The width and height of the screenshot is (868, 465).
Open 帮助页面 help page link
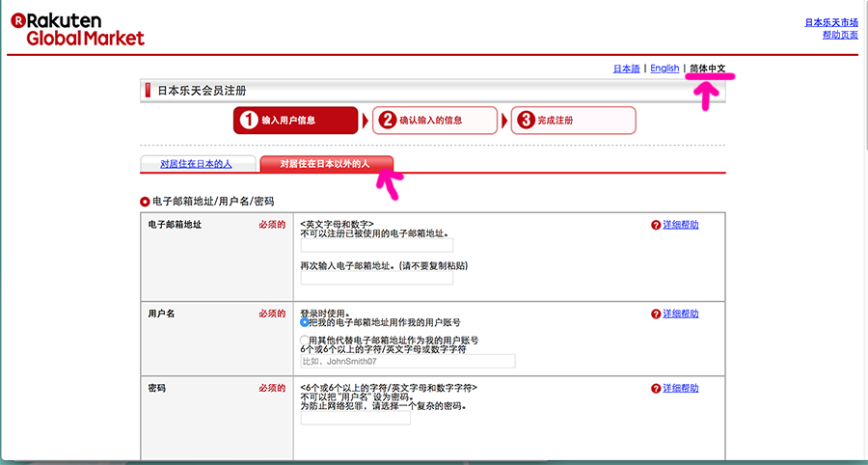[x=839, y=35]
